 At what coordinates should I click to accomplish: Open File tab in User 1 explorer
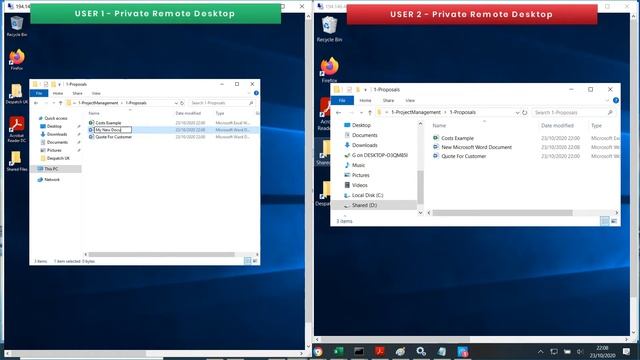pos(39,93)
